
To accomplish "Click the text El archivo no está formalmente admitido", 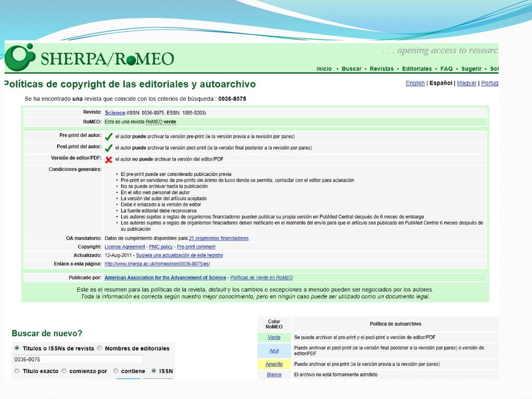I will coord(336,375).
